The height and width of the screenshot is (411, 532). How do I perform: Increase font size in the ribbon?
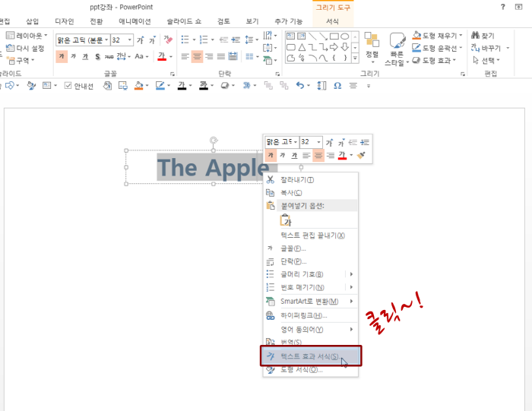click(141, 40)
